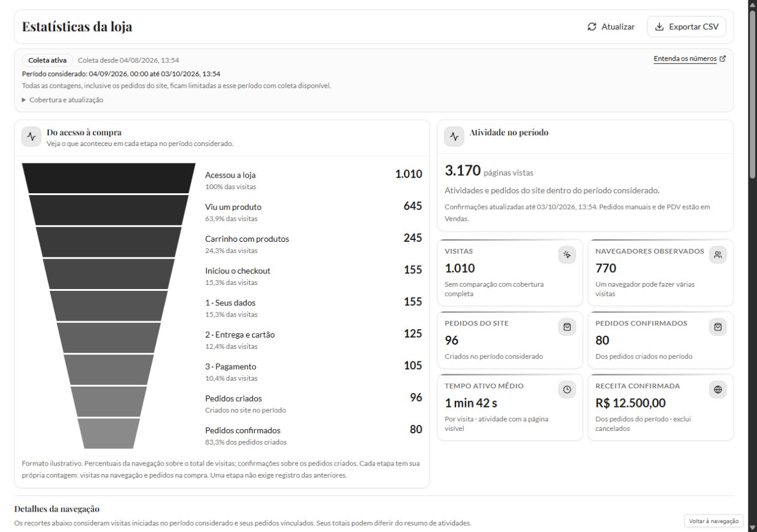Image resolution: width=757 pixels, height=532 pixels.
Task: Select the 2 · Entrega e cartão step label
Action: click(240, 335)
